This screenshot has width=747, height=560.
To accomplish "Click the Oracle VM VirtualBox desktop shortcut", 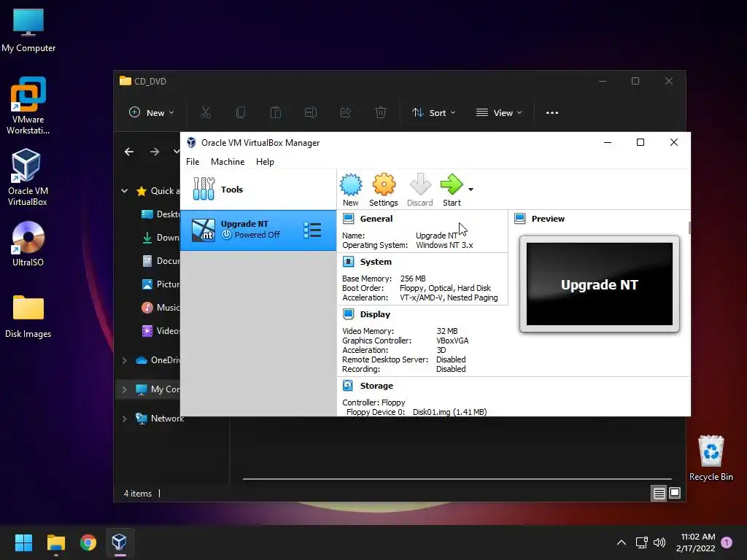I will (28, 176).
